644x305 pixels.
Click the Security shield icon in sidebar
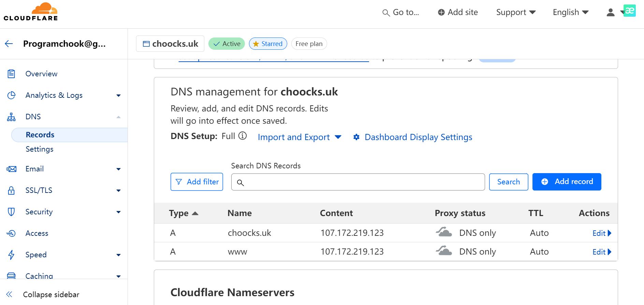(11, 212)
